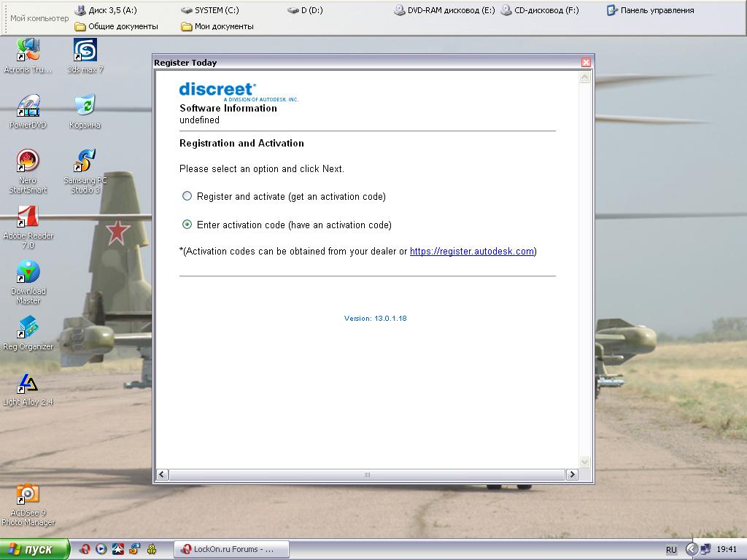This screenshot has width=747, height=560.
Task: Open Adobe Reader 7.0 desktop icon
Action: point(28,227)
